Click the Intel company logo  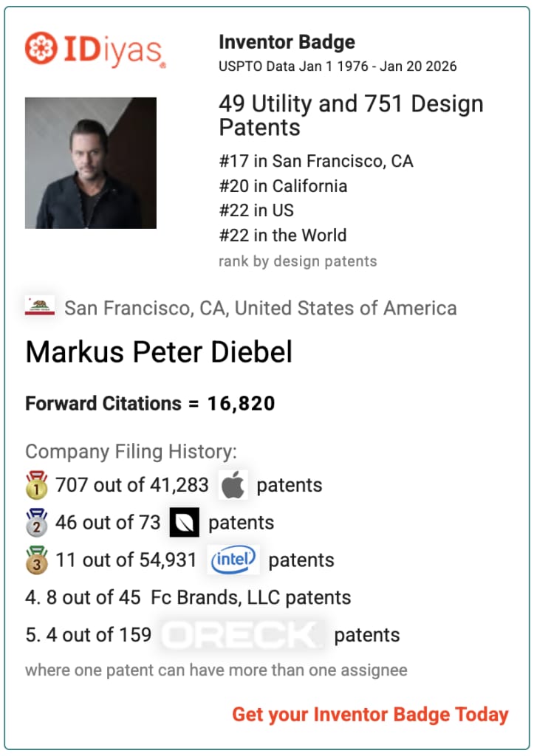click(x=233, y=560)
